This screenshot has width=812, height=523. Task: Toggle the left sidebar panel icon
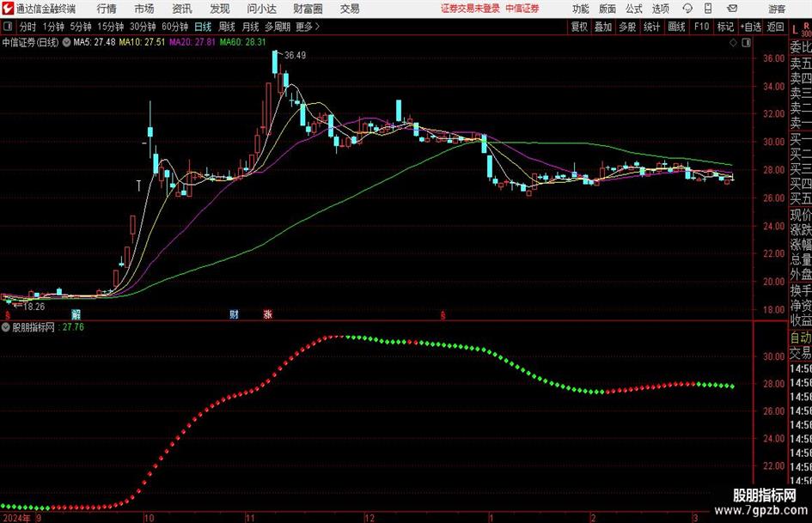7,27
